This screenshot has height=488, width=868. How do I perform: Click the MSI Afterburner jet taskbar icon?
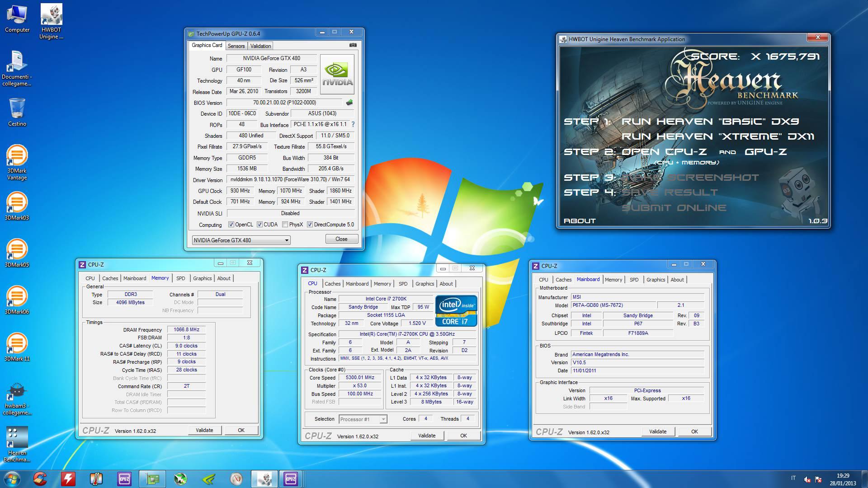180,479
